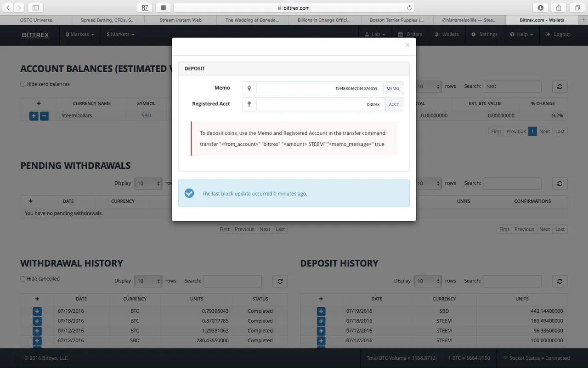Expand withdrawal row 07/12/2016 SBD
Viewport: 588px width, 368px height.
click(x=37, y=341)
